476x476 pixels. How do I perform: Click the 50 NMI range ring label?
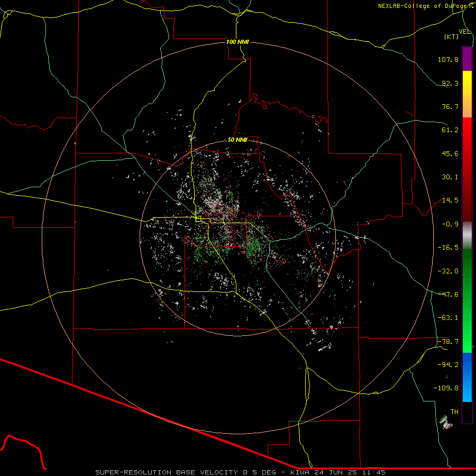[x=237, y=140]
